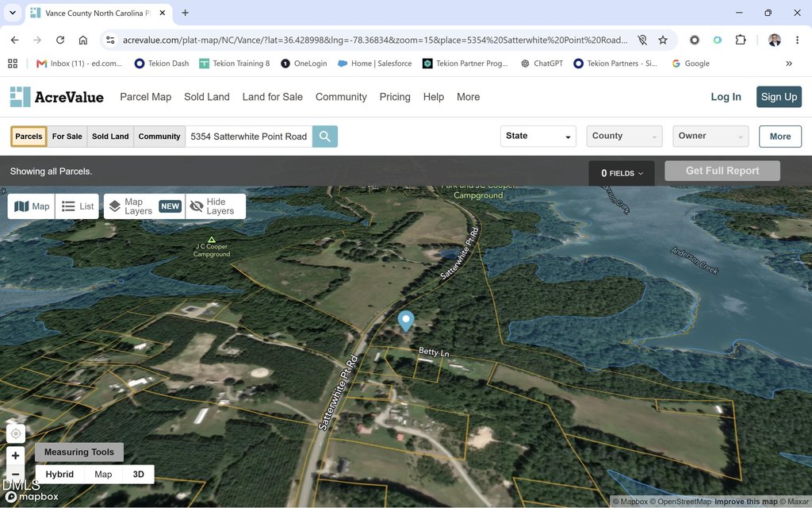The width and height of the screenshot is (812, 508).
Task: Open the tab search chevron
Action: coord(13,13)
